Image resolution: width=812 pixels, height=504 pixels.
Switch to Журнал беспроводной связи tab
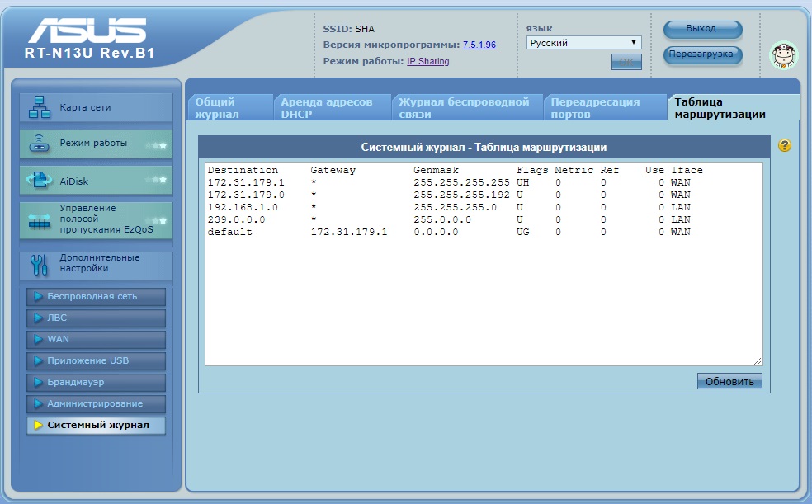(466, 107)
